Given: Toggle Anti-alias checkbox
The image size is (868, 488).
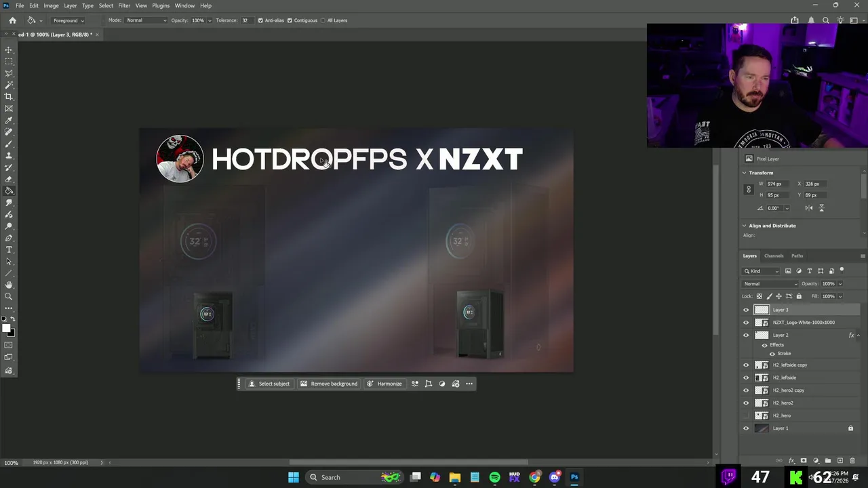Looking at the screenshot, I should pos(260,20).
